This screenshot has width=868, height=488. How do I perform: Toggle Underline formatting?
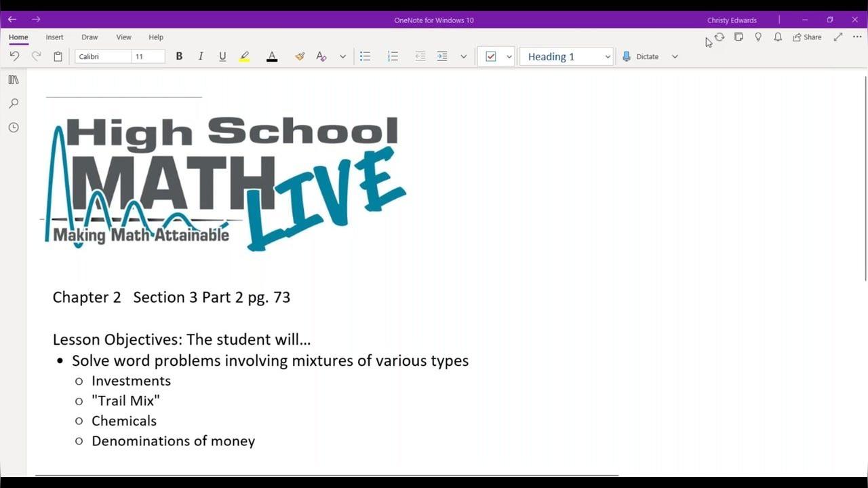pos(222,56)
